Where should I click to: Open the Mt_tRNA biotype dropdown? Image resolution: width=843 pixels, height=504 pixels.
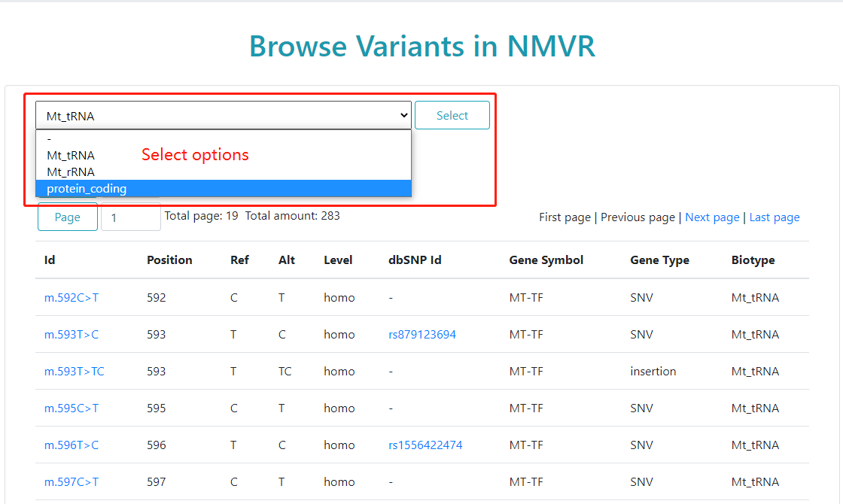pos(223,116)
